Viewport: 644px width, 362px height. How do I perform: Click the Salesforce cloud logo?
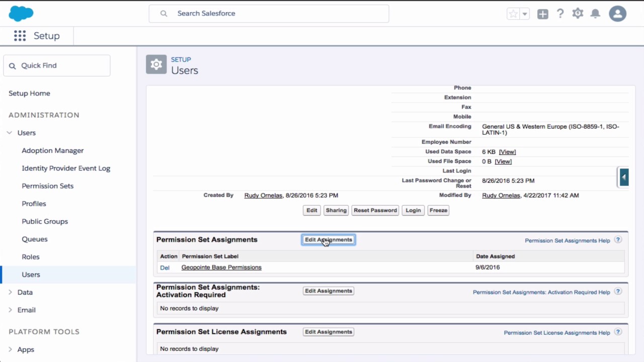(x=21, y=14)
